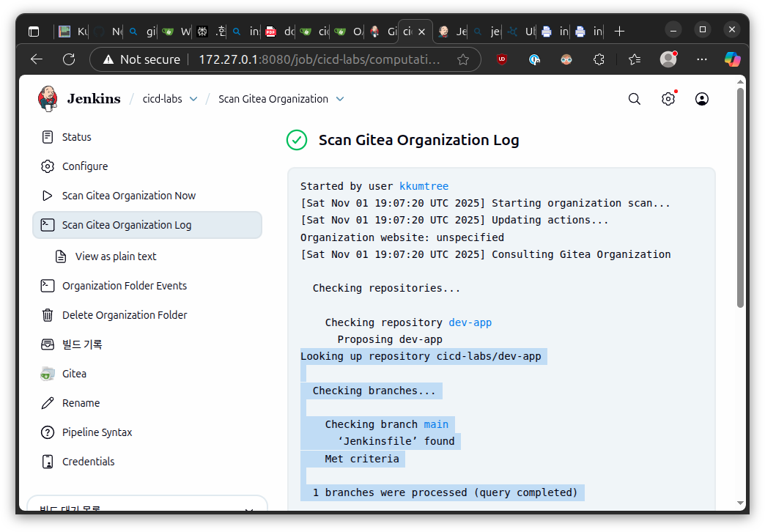Switch to the 'gi' search browser tab
The height and width of the screenshot is (532, 765).
pos(142,32)
